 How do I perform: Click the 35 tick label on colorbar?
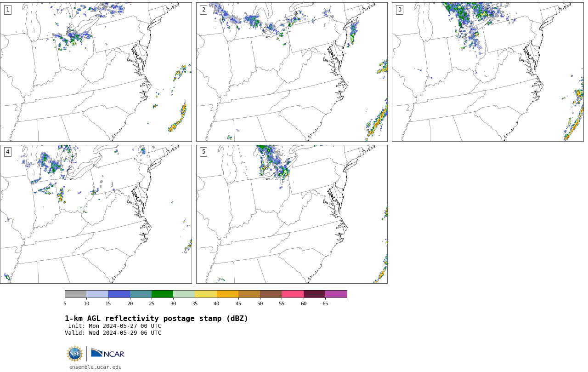click(195, 303)
